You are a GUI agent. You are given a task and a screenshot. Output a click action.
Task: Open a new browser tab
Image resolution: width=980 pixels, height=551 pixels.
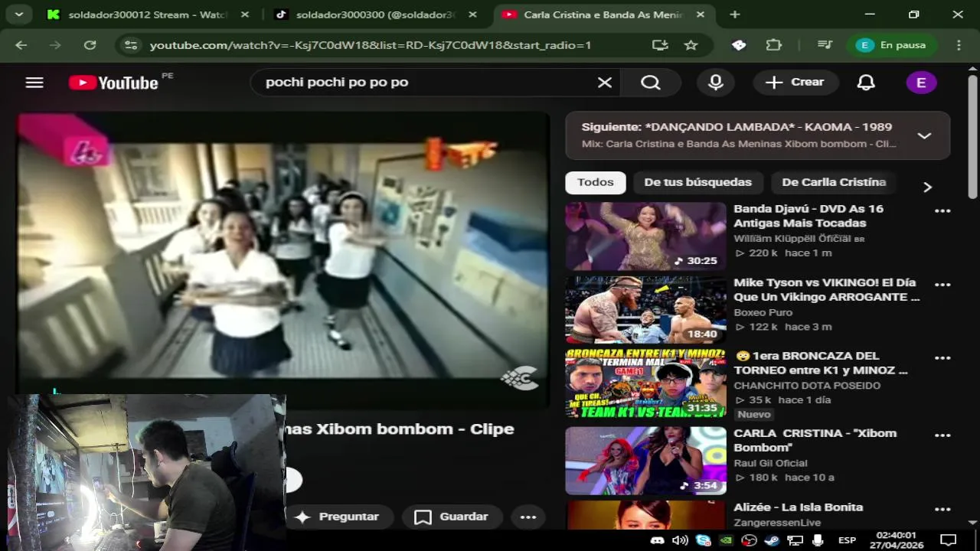(735, 15)
